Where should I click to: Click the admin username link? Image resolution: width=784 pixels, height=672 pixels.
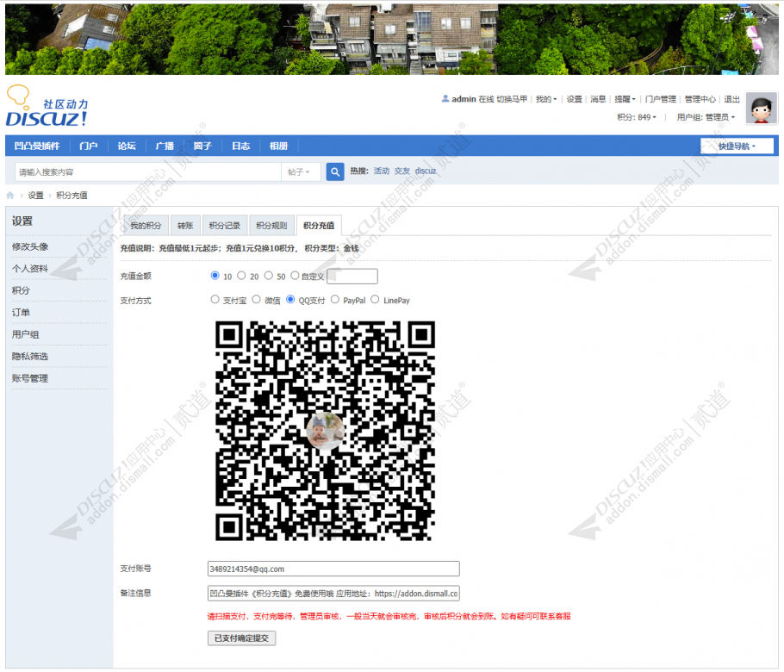[464, 99]
